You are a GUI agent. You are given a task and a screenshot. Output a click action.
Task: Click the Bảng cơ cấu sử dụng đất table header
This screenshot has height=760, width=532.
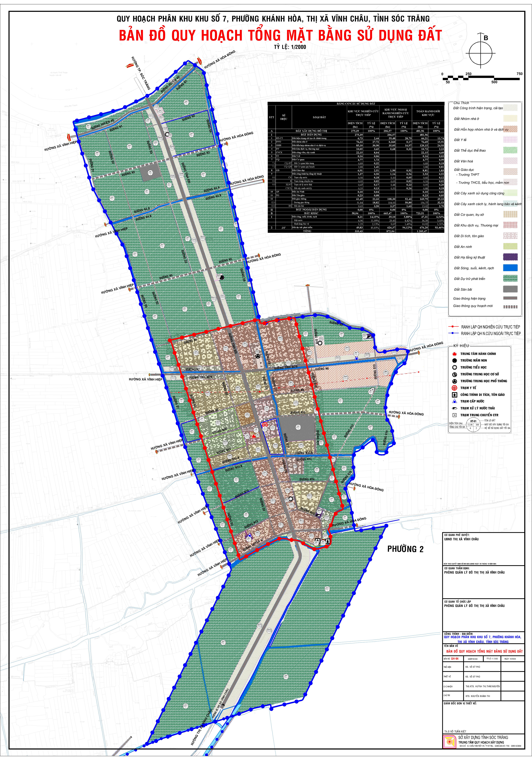[356, 104]
